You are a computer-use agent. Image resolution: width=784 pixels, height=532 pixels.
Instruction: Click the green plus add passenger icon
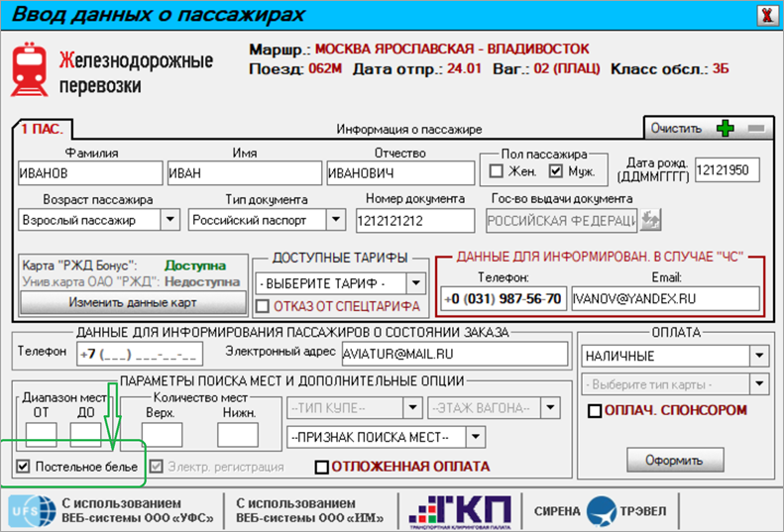point(725,129)
